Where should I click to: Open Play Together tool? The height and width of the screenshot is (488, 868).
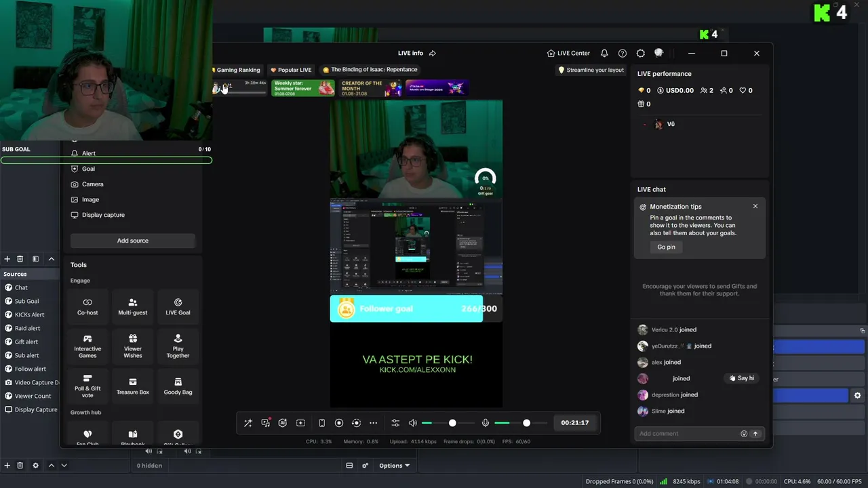pyautogui.click(x=178, y=346)
